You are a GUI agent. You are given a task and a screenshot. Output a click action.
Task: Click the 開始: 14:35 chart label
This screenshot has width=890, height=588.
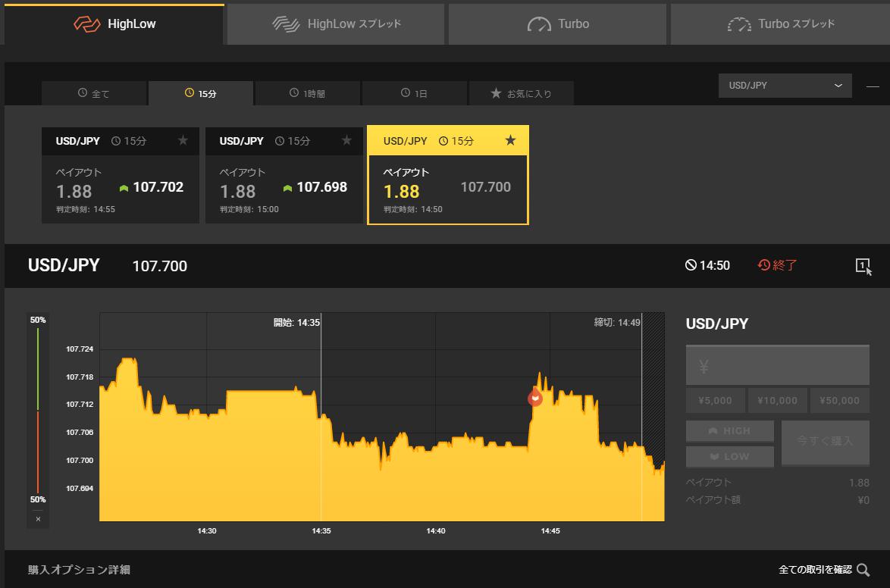coord(297,322)
